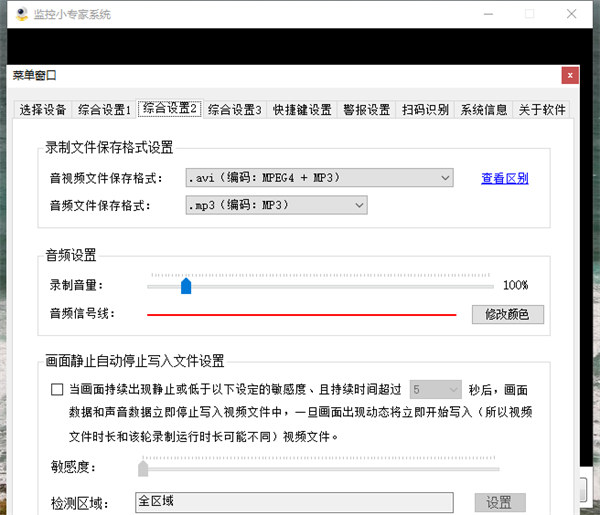Viewport: 600px width, 515px height.
Task: Click the 100% volume value text
Action: click(x=515, y=285)
